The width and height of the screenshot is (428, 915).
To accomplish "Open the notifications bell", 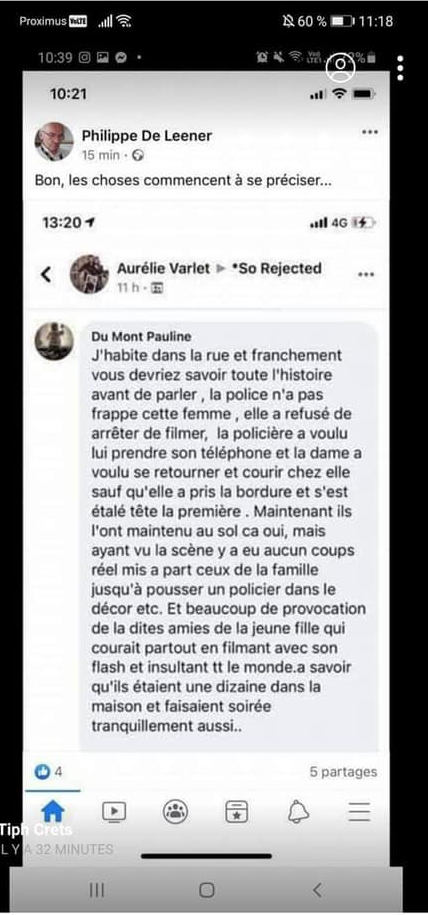I will (x=298, y=811).
